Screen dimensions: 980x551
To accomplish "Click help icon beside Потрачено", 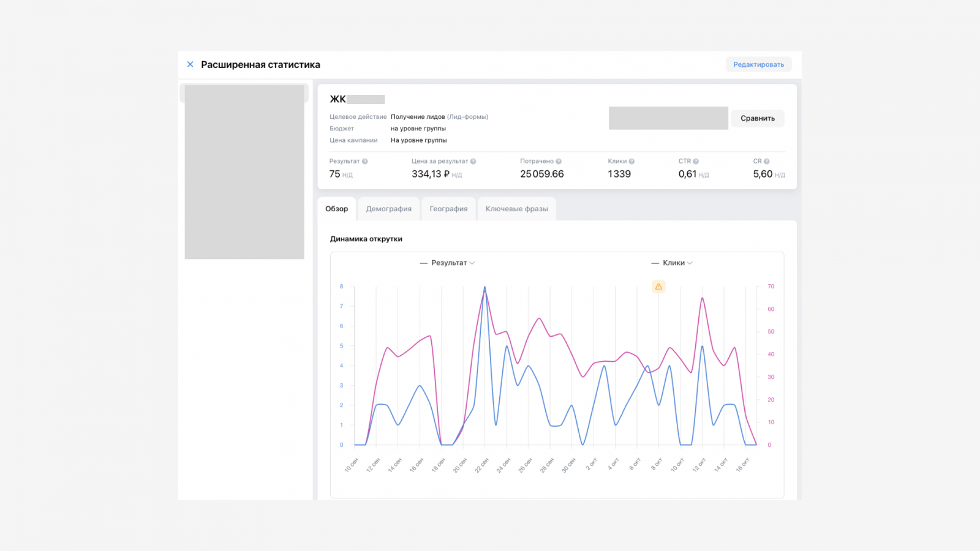I will [x=559, y=162].
